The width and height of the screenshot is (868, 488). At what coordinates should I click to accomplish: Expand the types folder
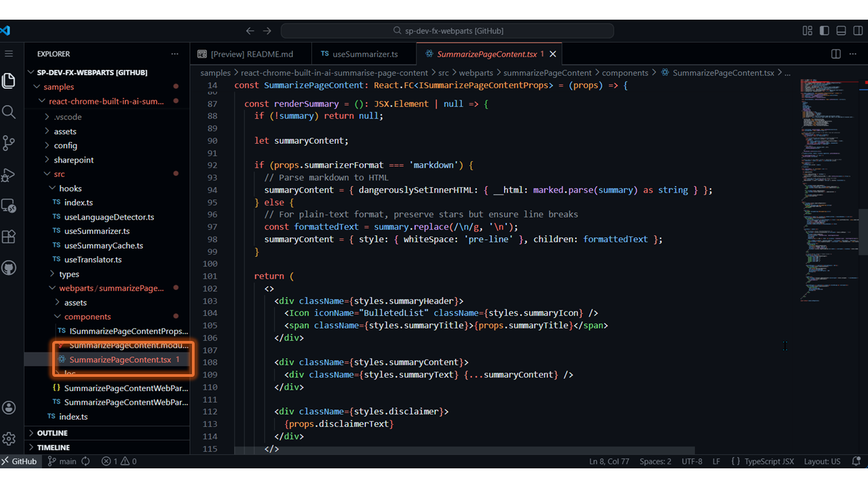68,274
